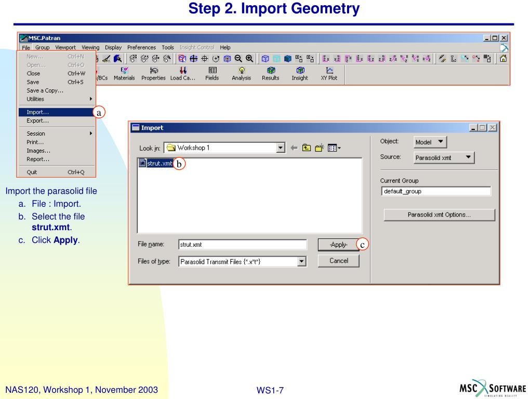Click the zoom out magnifier icon
Screen dimensions: 532x399
click(x=238, y=59)
